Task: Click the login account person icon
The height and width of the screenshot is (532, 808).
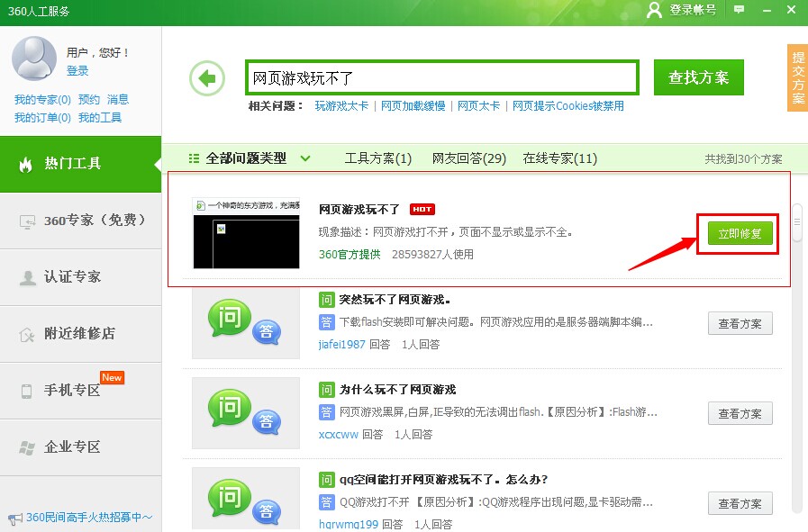Action: (x=654, y=10)
